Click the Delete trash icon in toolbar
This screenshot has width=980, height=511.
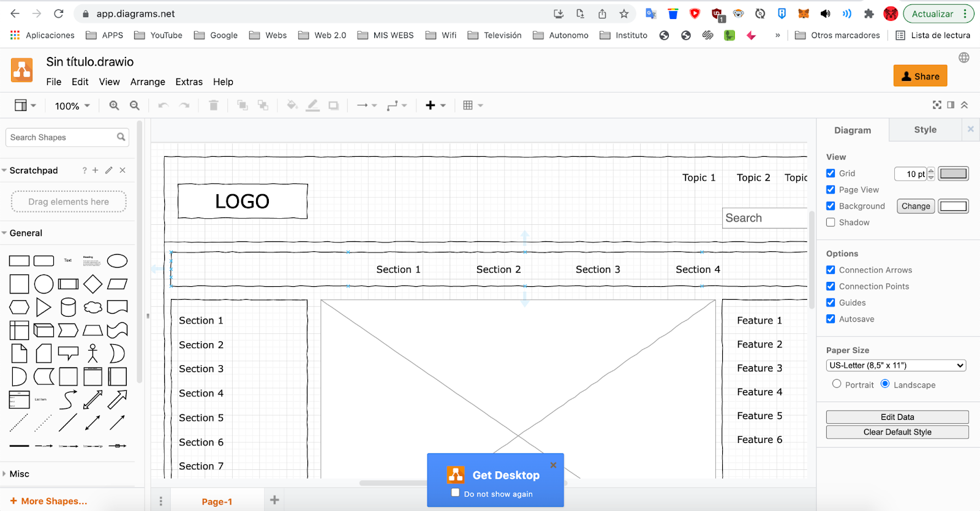(x=214, y=105)
